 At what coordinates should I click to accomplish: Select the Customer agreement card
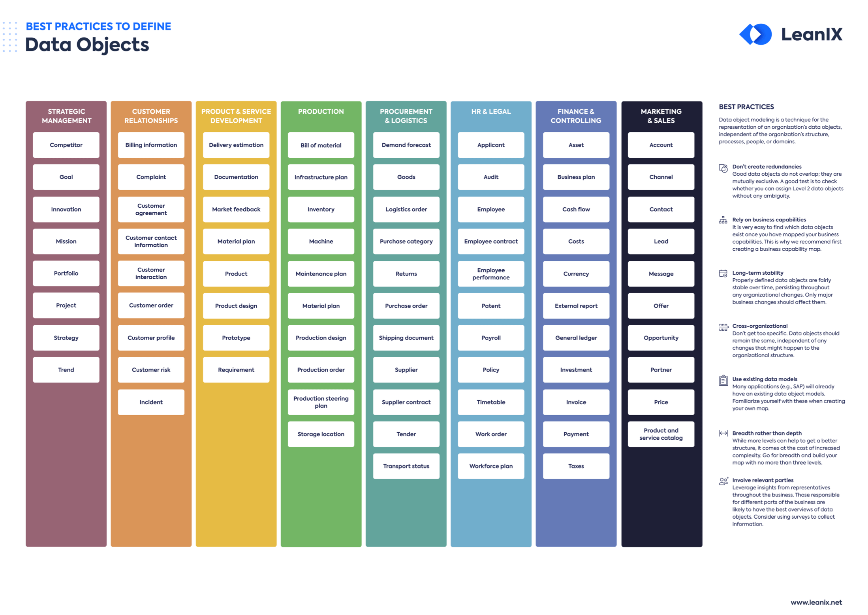click(x=151, y=209)
